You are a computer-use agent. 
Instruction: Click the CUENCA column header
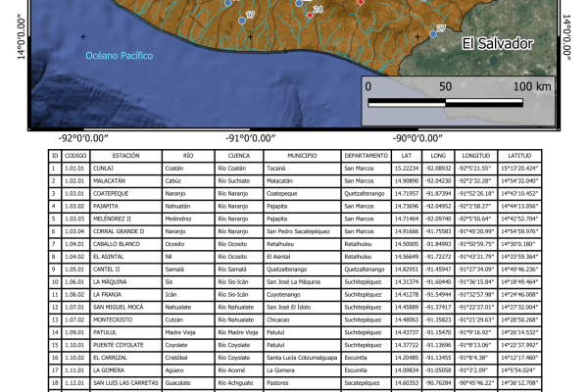239,156
